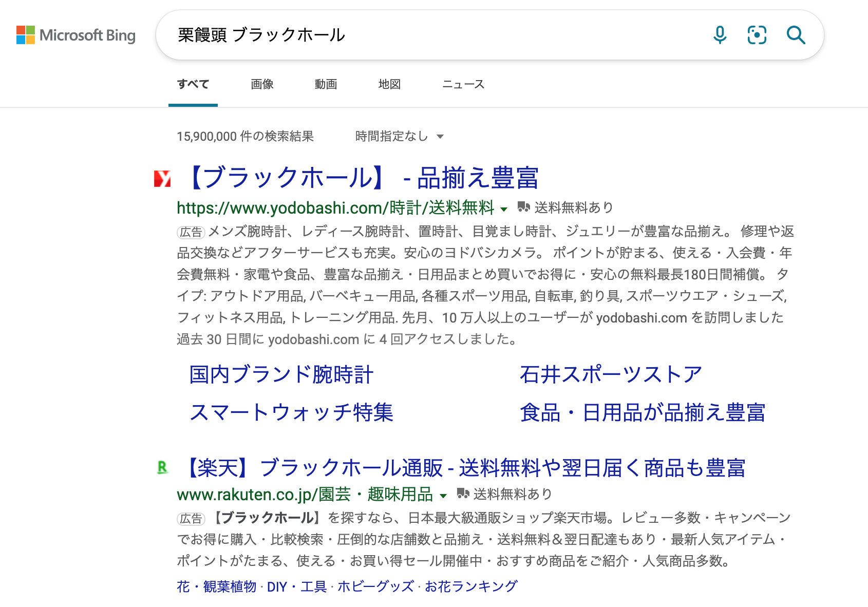Expand dropdown arrow after yodobashi.com URL

pos(504,209)
